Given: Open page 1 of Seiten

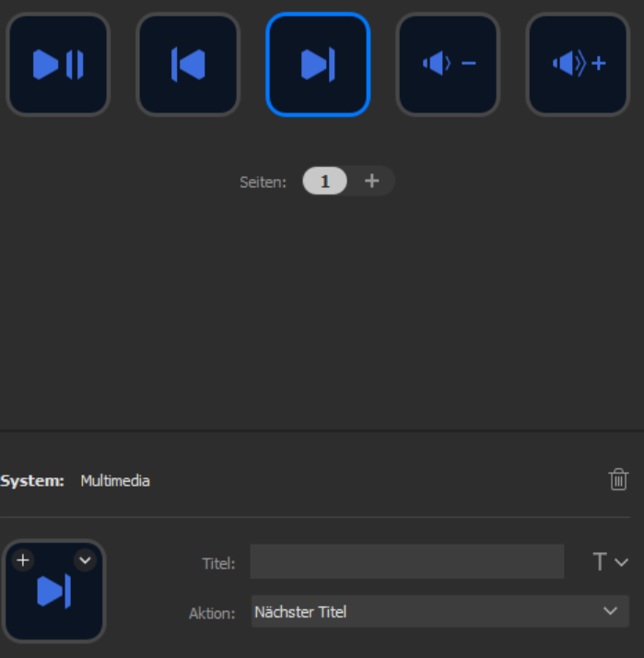Looking at the screenshot, I should tap(324, 182).
